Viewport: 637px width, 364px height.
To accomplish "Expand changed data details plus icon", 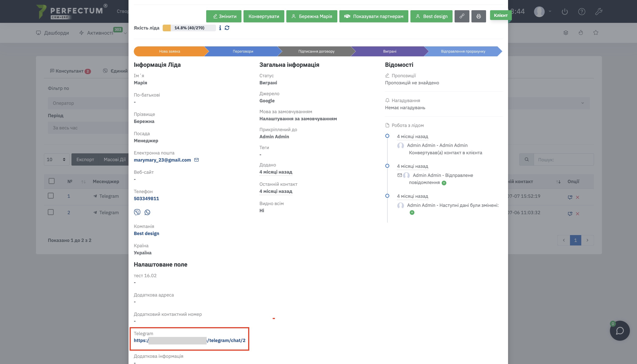I will pyautogui.click(x=412, y=212).
